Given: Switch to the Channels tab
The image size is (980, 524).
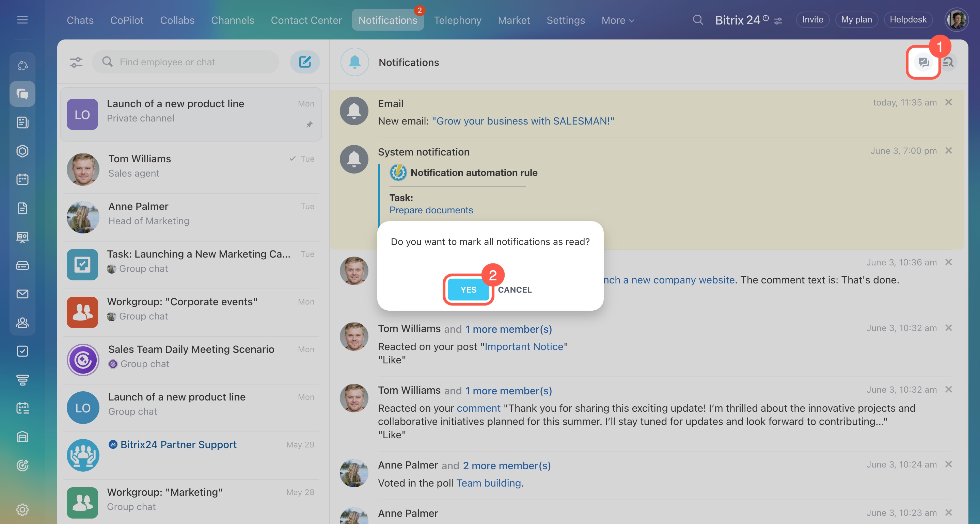Looking at the screenshot, I should [233, 20].
